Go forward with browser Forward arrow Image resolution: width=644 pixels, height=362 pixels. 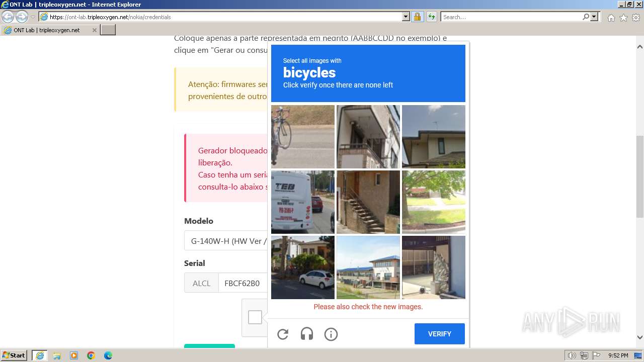tap(22, 17)
